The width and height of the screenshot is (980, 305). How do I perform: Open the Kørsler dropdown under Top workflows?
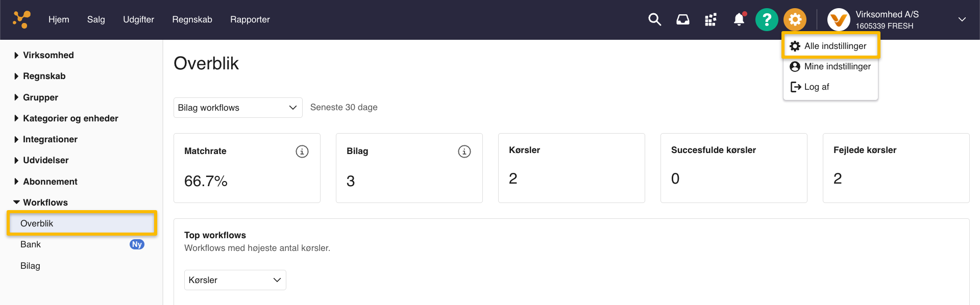[235, 279]
